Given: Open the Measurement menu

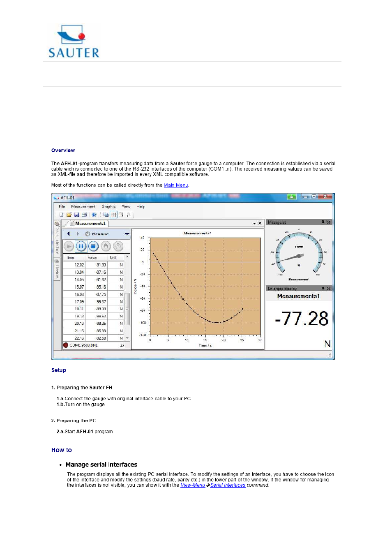Looking at the screenshot, I should tap(83, 206).
